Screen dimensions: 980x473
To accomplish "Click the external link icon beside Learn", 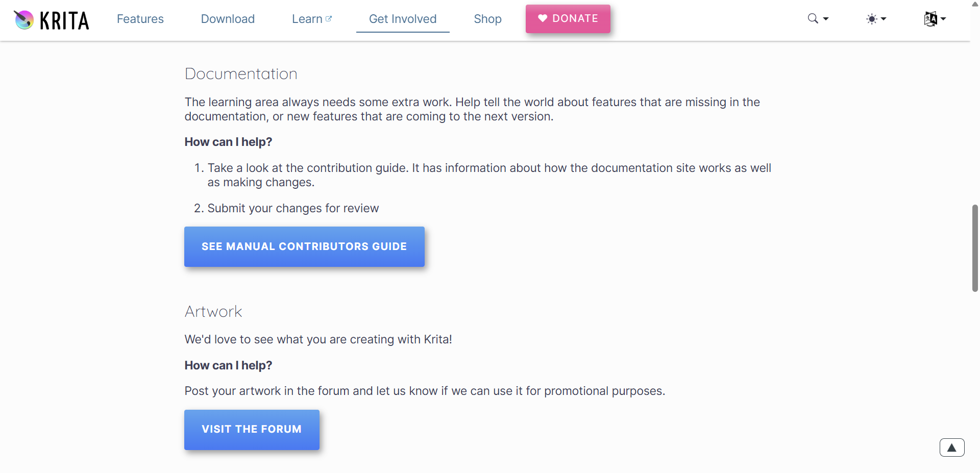I will (329, 18).
